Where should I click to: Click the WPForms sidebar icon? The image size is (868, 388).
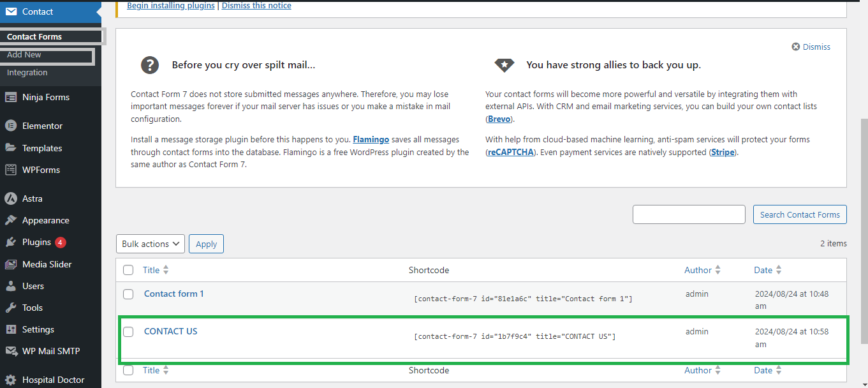tap(11, 170)
